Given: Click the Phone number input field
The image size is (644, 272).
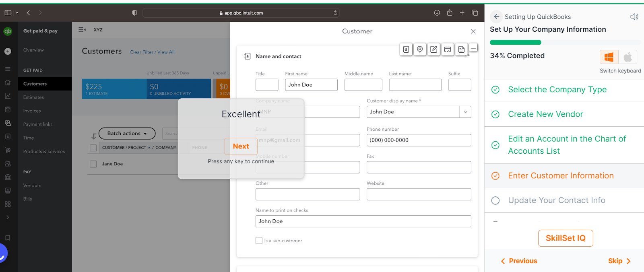Looking at the screenshot, I should (419, 140).
